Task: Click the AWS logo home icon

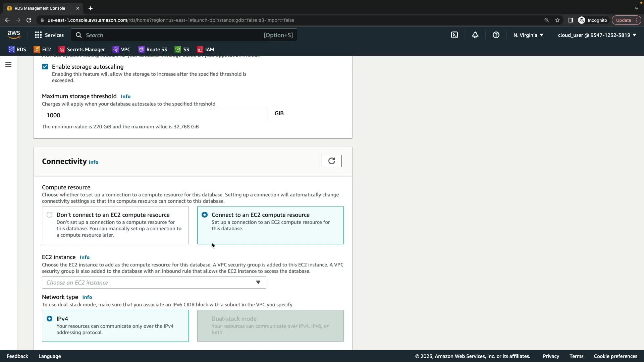Action: point(14,35)
